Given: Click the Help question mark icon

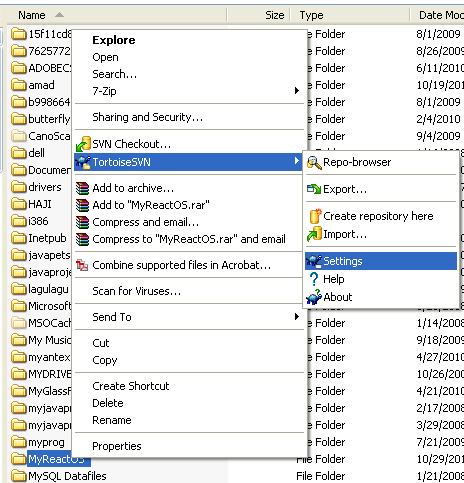Looking at the screenshot, I should (x=314, y=279).
